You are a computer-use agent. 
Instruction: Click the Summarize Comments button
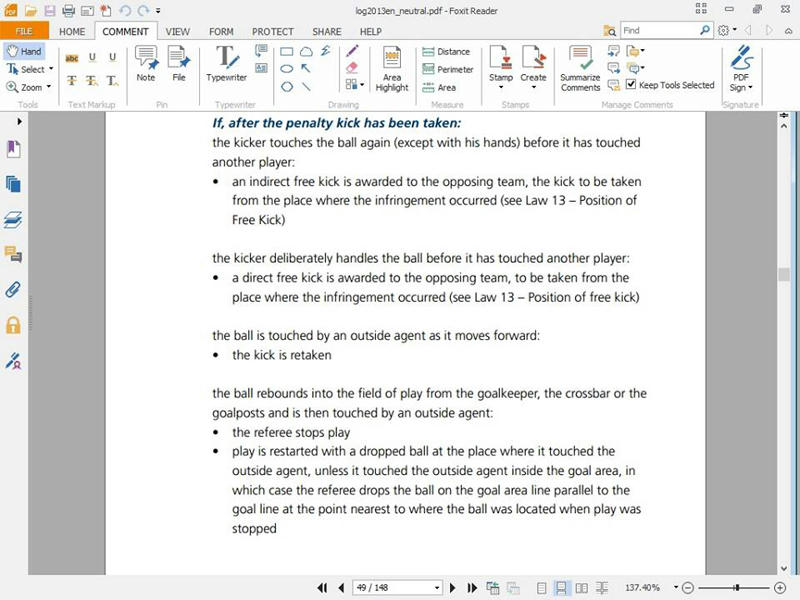(580, 68)
